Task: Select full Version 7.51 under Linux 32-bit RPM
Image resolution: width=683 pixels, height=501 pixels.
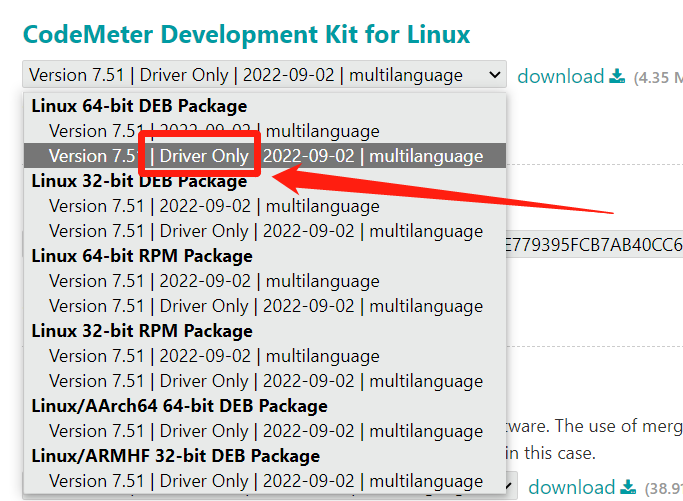Action: pos(214,356)
